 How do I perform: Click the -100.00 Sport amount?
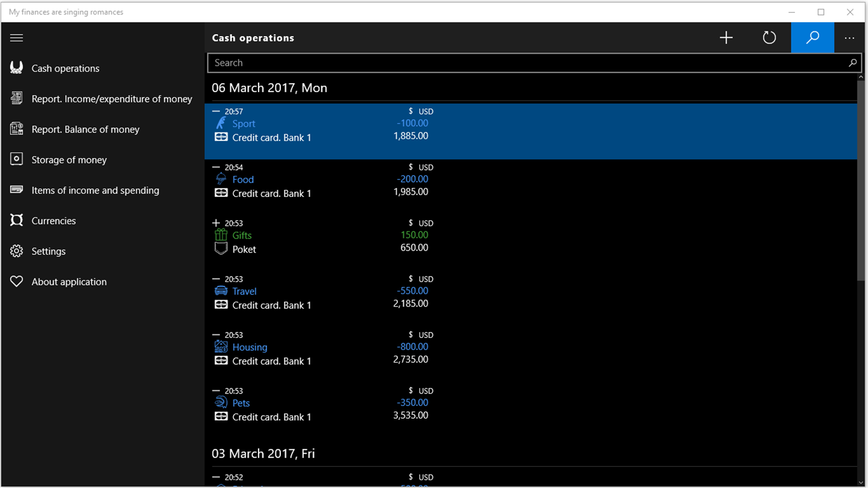tap(412, 123)
